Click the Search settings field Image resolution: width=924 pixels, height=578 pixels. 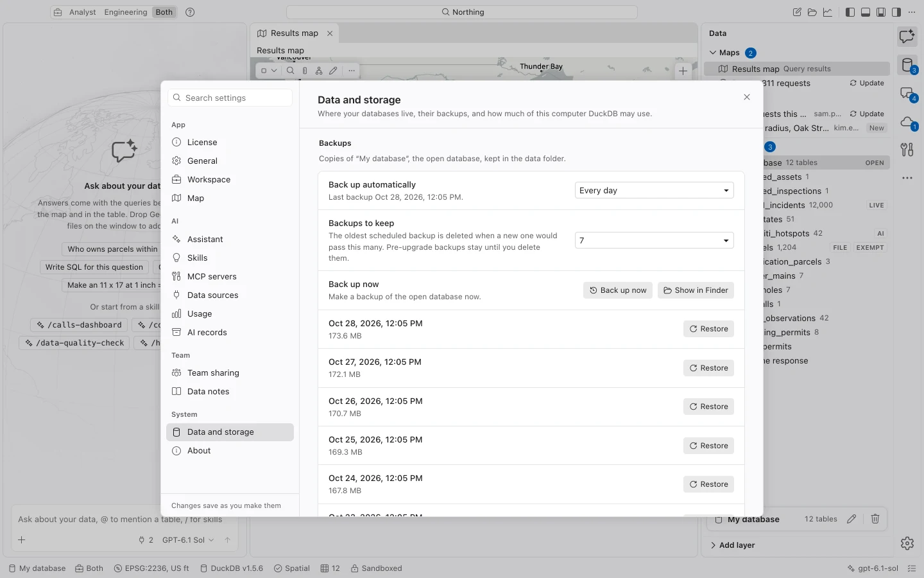pos(230,98)
